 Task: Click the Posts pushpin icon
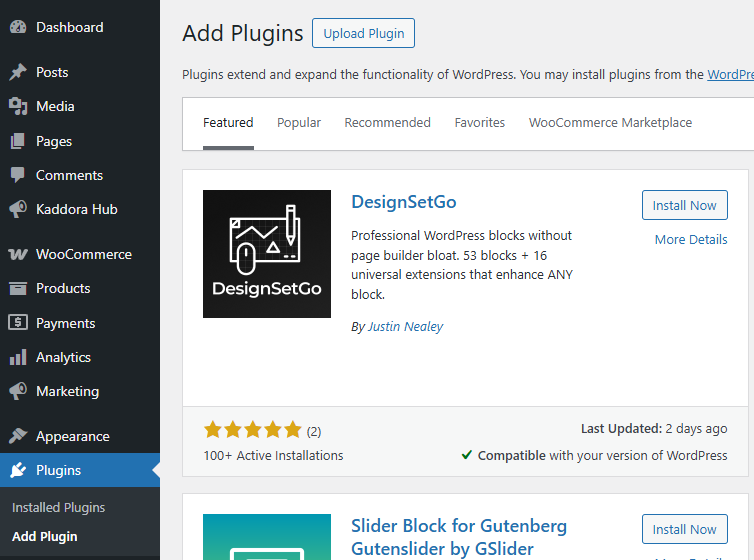pos(18,72)
